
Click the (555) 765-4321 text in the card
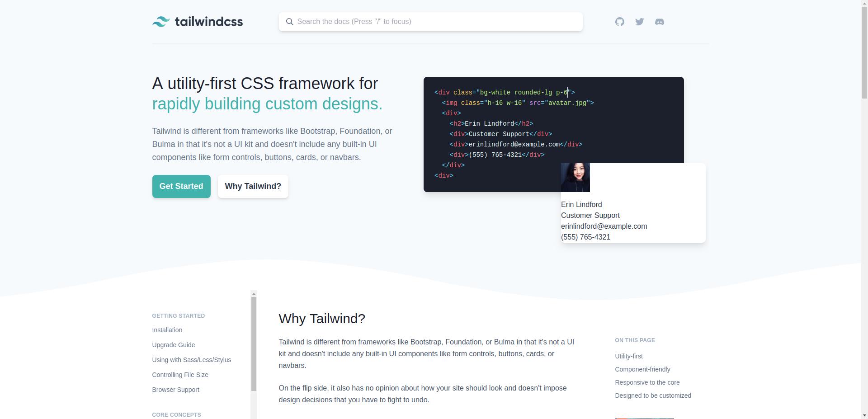coord(586,237)
